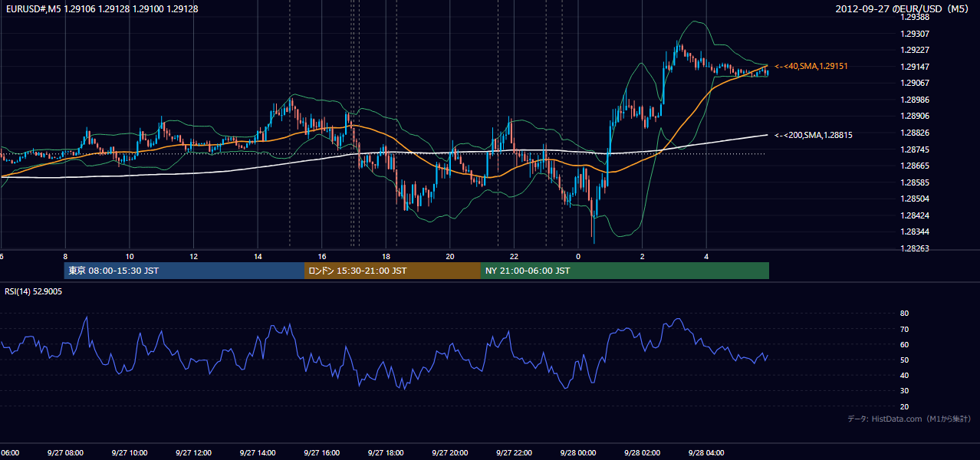Click the RSI 60 level label
The width and height of the screenshot is (980, 460).
905,344
